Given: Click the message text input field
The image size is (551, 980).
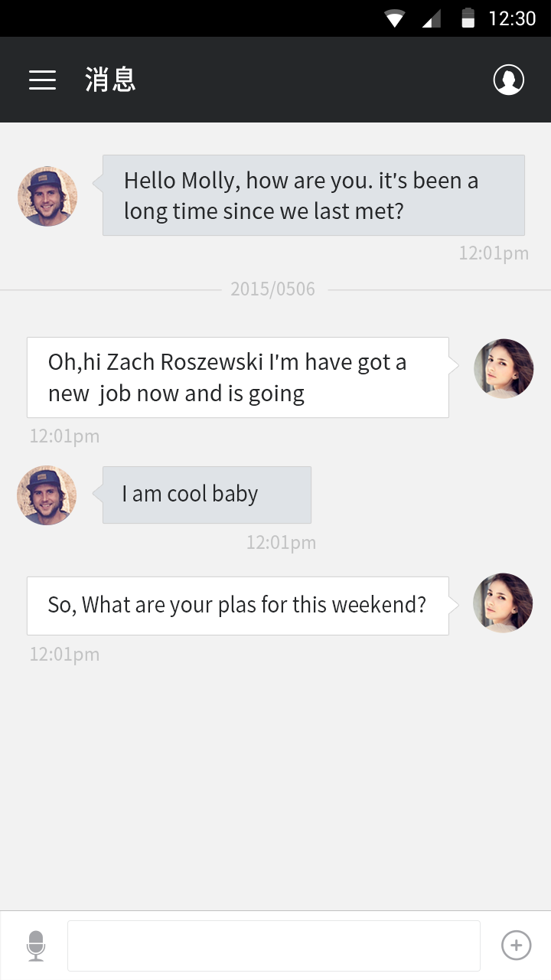Looking at the screenshot, I should tap(274, 946).
